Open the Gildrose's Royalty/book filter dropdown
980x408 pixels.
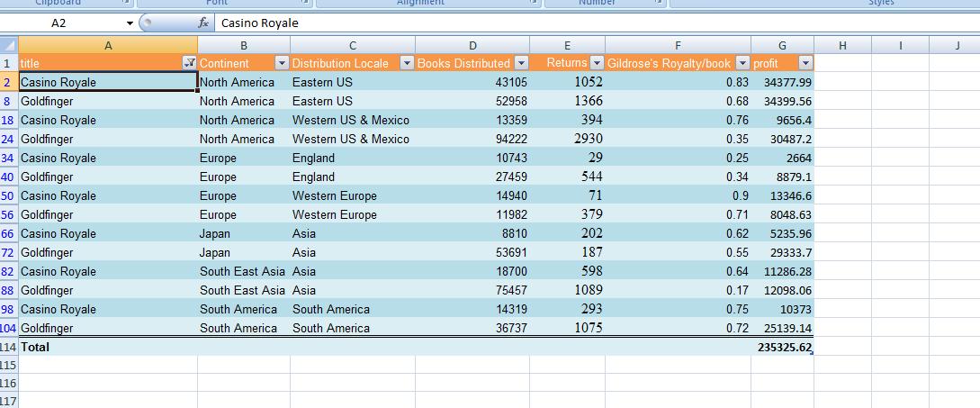point(742,63)
